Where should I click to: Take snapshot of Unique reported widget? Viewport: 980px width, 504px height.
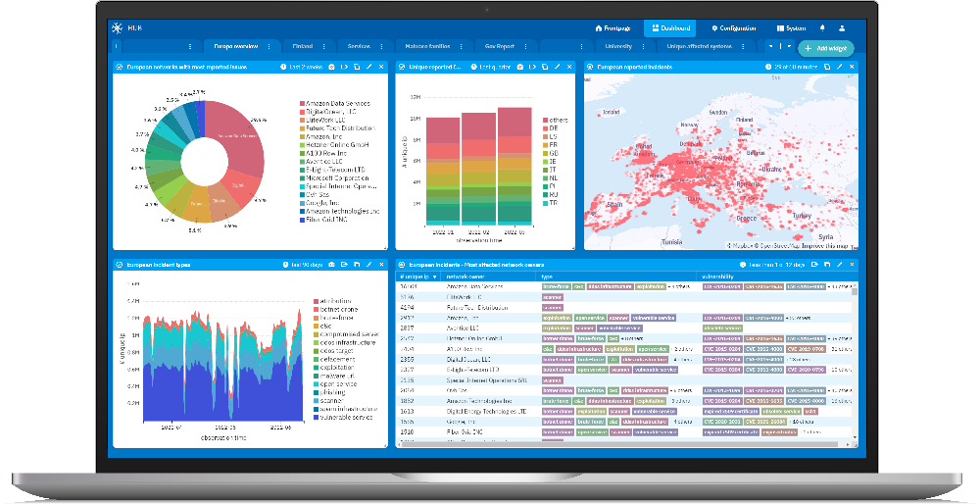click(x=519, y=67)
